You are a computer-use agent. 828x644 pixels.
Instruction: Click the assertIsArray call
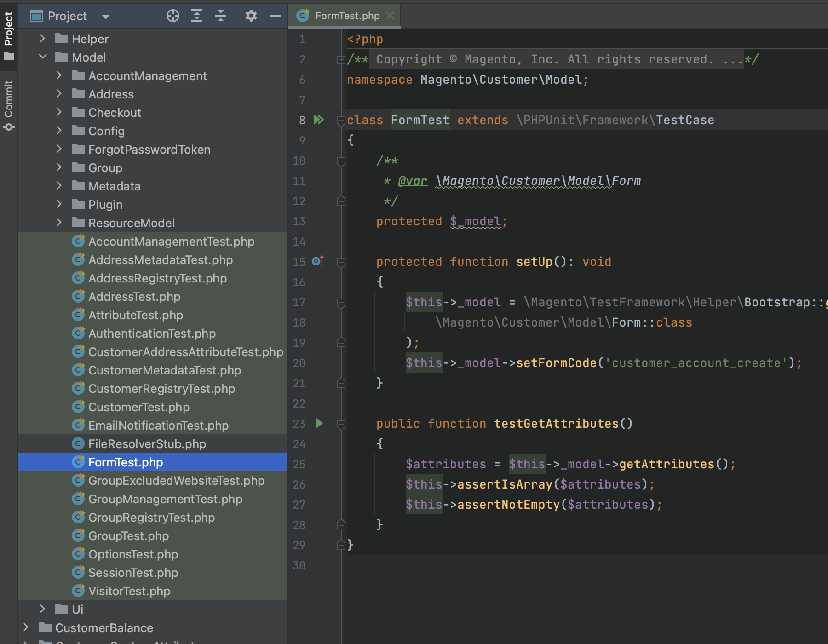coord(505,484)
